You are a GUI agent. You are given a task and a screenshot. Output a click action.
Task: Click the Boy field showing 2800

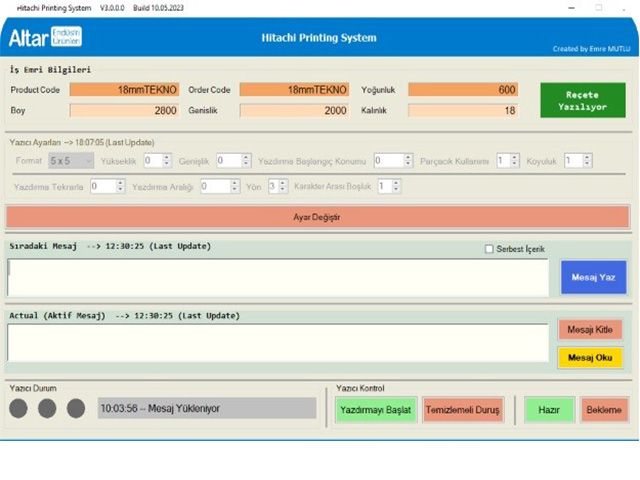124,111
